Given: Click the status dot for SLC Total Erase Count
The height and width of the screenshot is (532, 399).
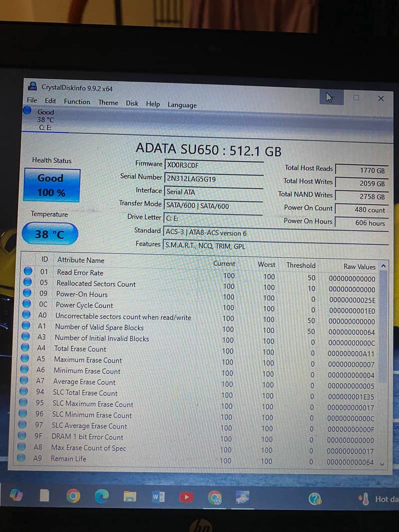Looking at the screenshot, I should (x=24, y=391).
